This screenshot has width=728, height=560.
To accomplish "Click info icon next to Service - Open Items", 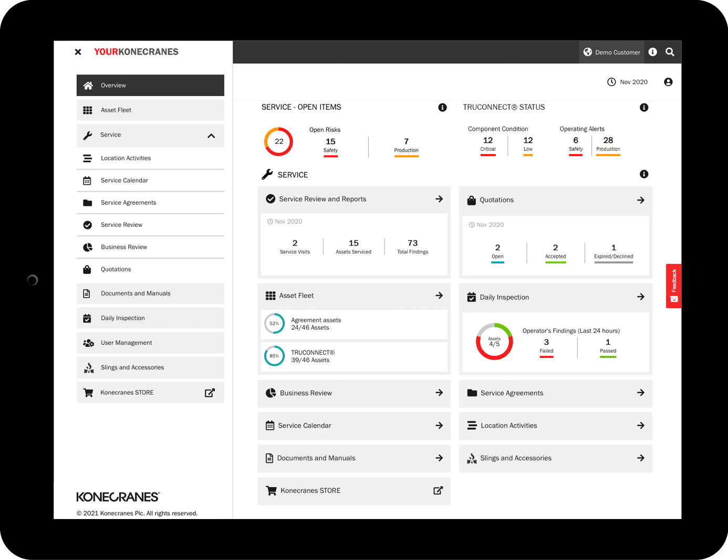I will pyautogui.click(x=442, y=108).
